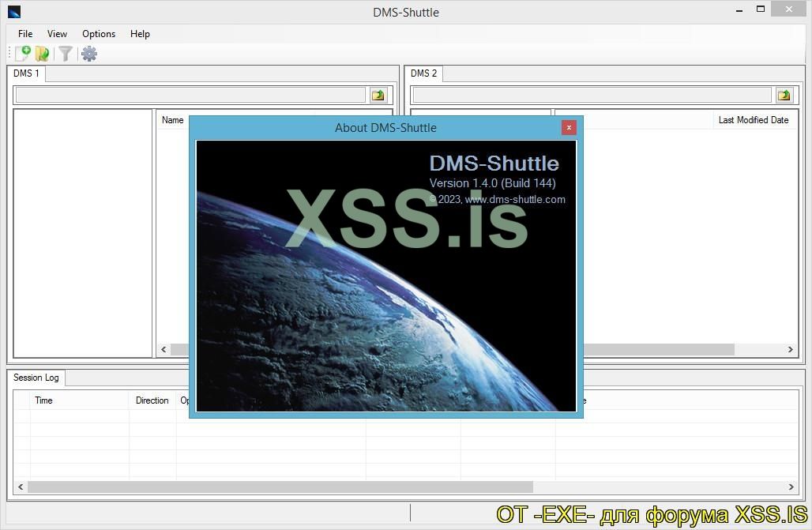Viewport: 812px width, 530px height.
Task: Click the DMS 2 path input field
Action: (592, 95)
